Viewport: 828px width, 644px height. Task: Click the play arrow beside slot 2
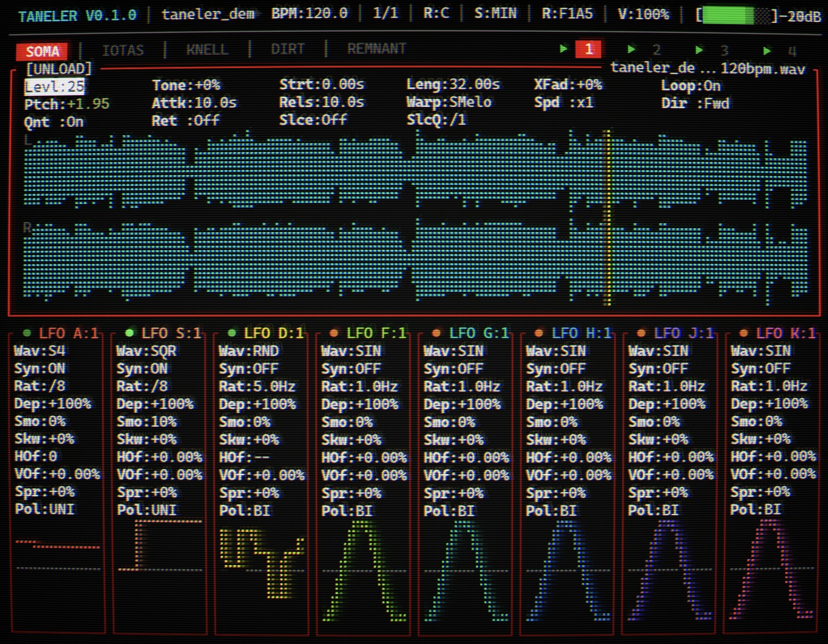(x=631, y=49)
